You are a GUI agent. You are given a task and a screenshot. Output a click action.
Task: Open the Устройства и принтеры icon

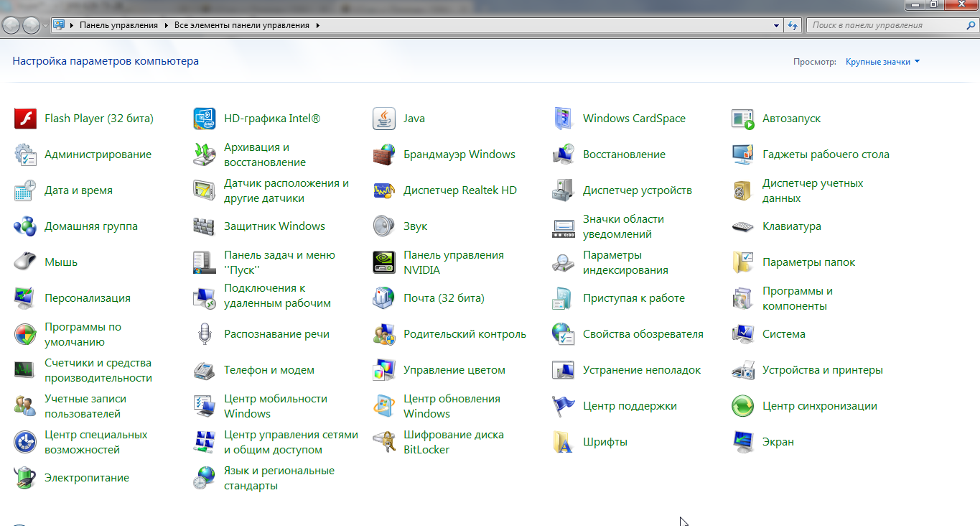[x=743, y=370]
